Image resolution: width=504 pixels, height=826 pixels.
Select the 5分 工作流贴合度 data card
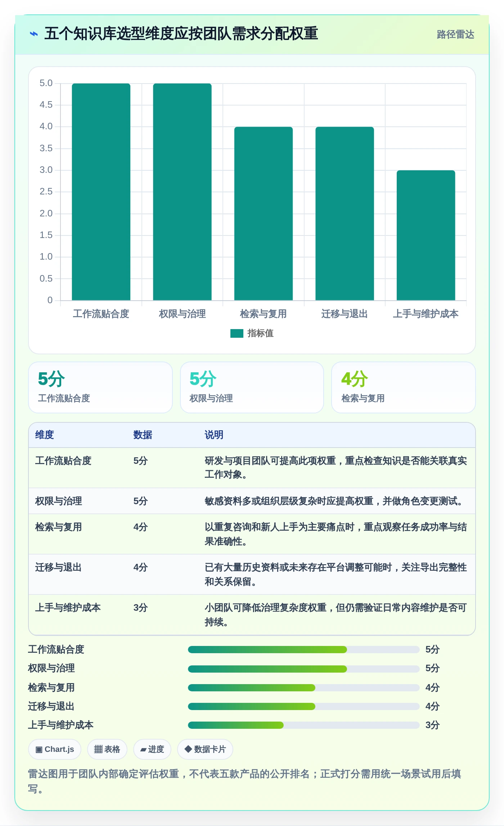(x=100, y=387)
